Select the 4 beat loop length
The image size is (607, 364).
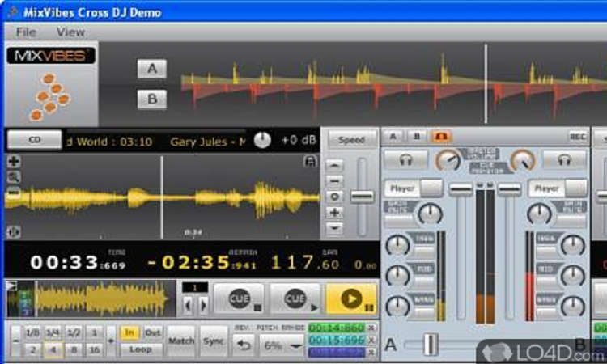point(53,349)
